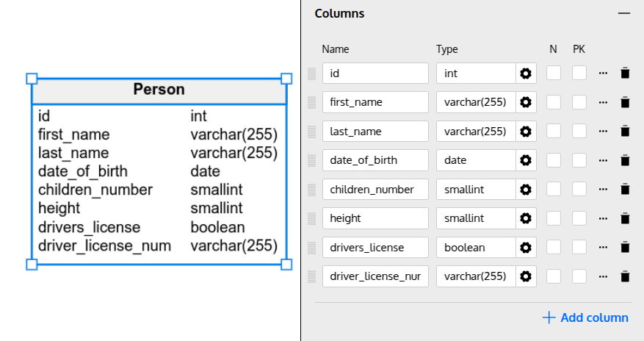
Task: Click Add column link
Action: coord(585,317)
